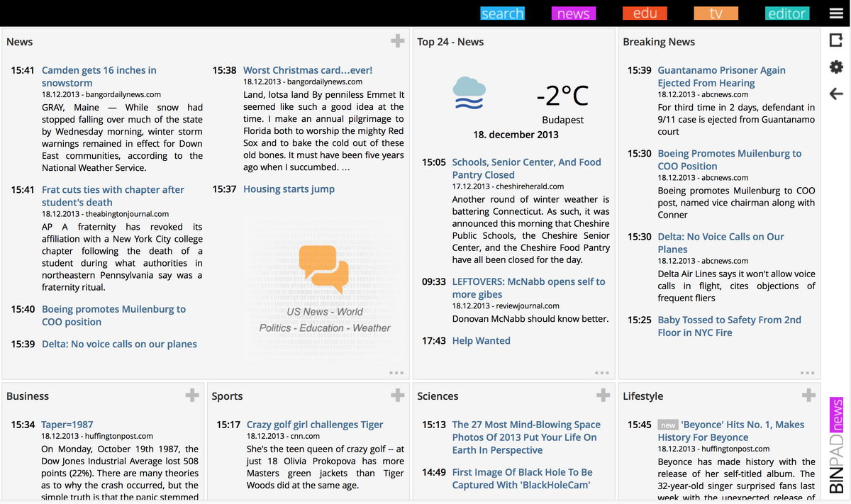The image size is (851, 504).
Task: Open 'Delta: No voice calls on our planes' link
Action: coord(119,344)
